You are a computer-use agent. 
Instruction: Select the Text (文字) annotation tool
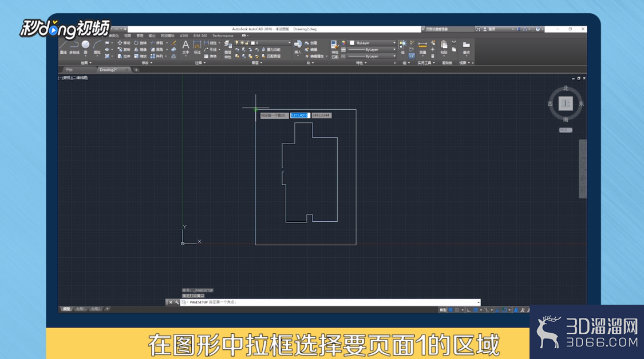coord(185,47)
